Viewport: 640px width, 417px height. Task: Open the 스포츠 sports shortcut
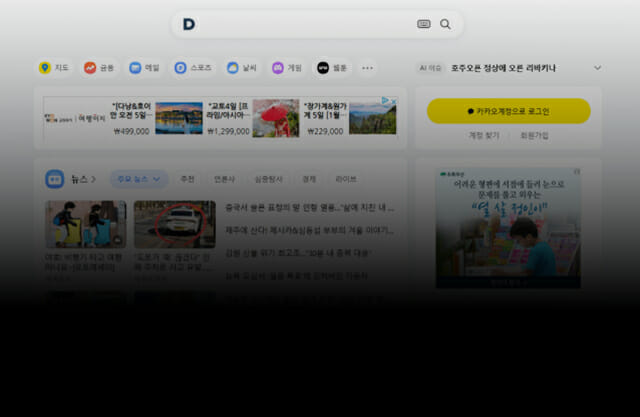[193, 68]
